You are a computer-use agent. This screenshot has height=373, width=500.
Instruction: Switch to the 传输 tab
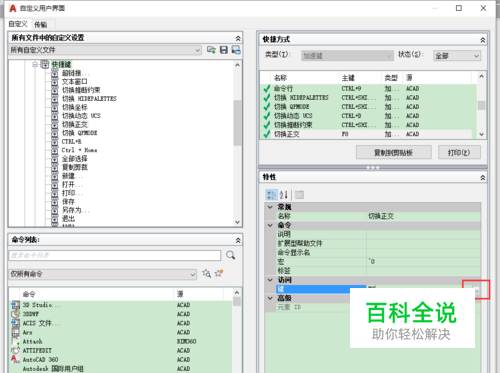[x=41, y=25]
